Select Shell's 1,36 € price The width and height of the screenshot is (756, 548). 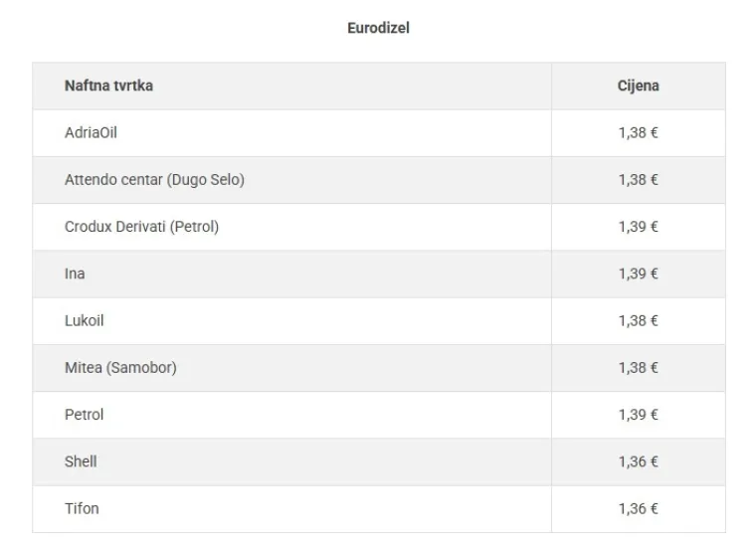pos(638,461)
